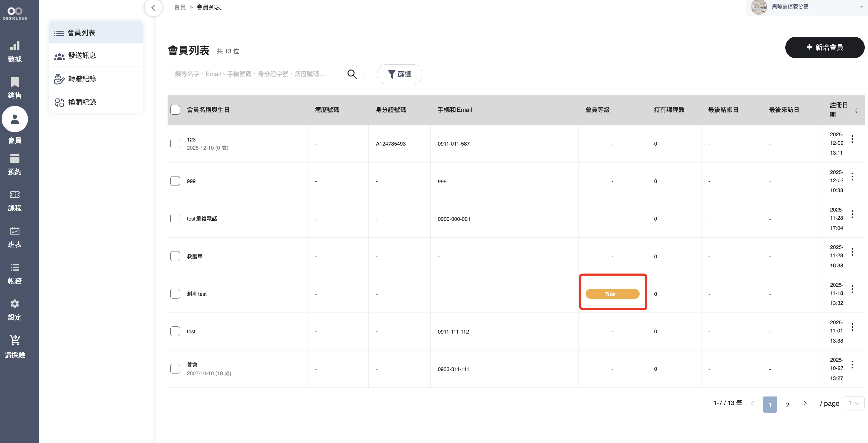Open the 篩選 filter button
Screen dimensions: 868x443
click(x=399, y=74)
